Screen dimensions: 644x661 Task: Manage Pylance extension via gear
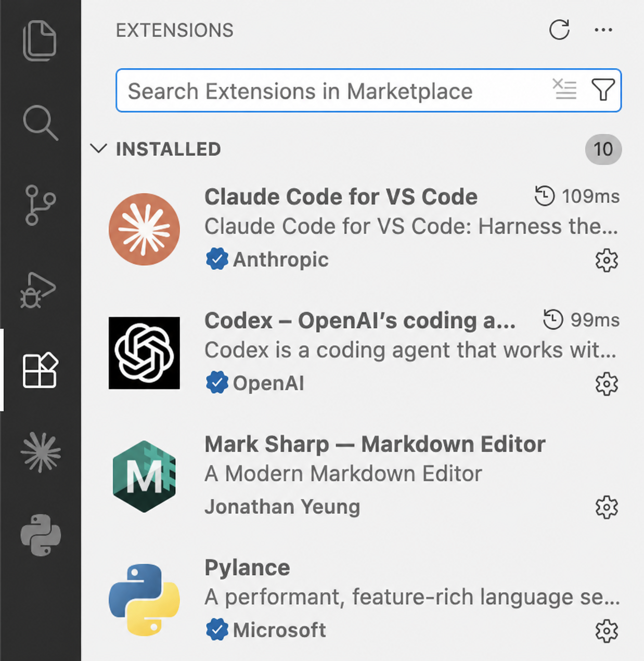coord(607,631)
